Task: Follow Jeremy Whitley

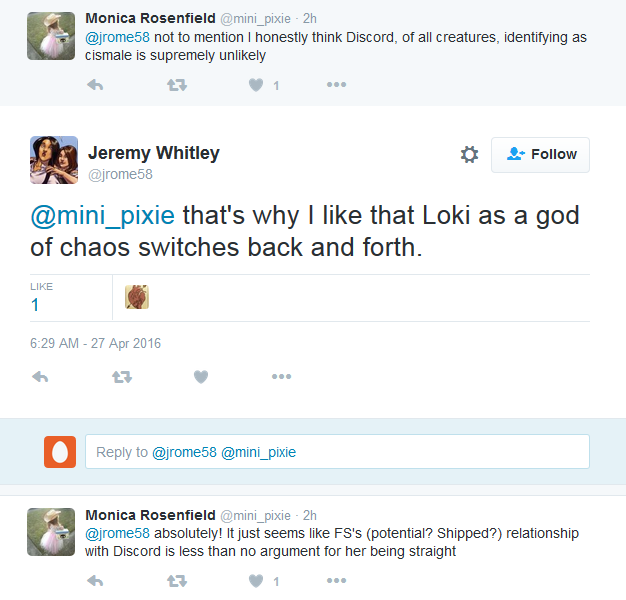Action: tap(540, 154)
